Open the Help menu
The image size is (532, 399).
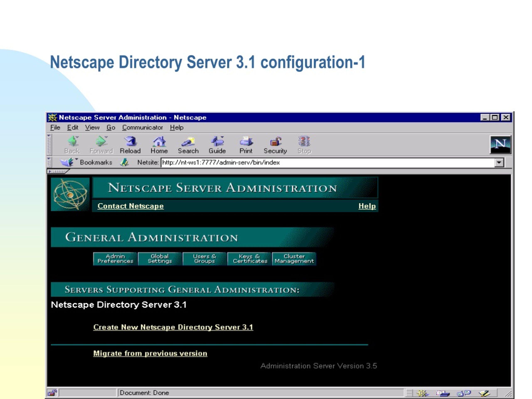pos(177,127)
